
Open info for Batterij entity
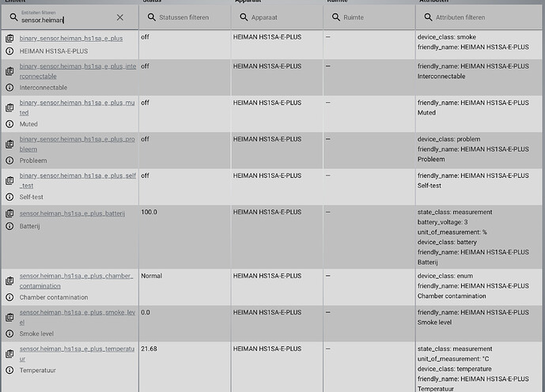(x=9, y=226)
